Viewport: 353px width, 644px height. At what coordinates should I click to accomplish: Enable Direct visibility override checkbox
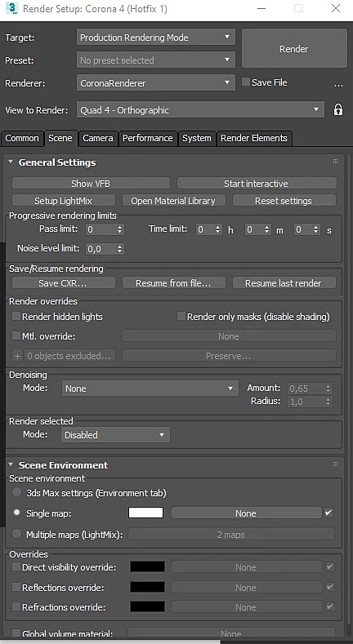pyautogui.click(x=16, y=566)
